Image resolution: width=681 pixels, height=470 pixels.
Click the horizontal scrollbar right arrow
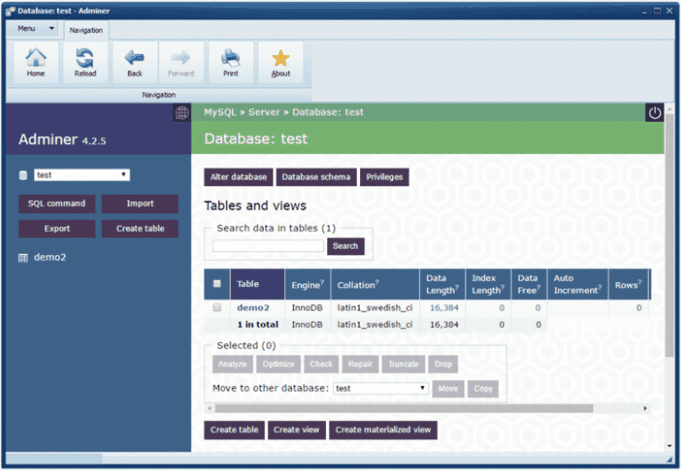[645, 408]
